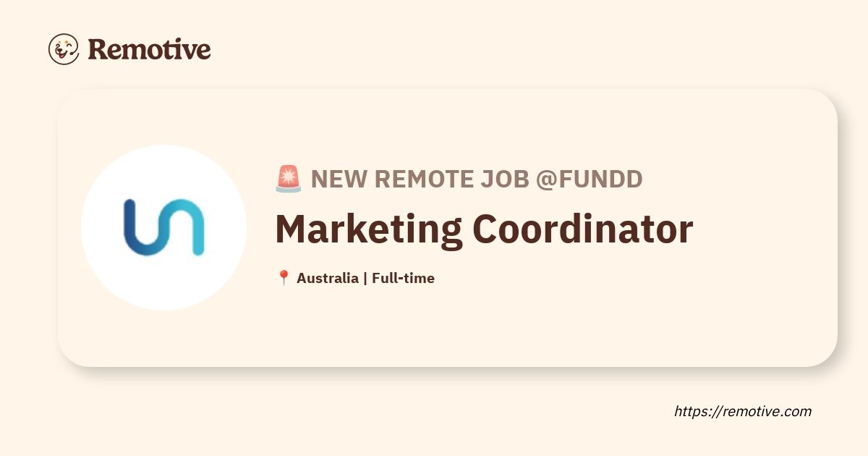Click the Remotive mascot face icon

click(x=64, y=49)
